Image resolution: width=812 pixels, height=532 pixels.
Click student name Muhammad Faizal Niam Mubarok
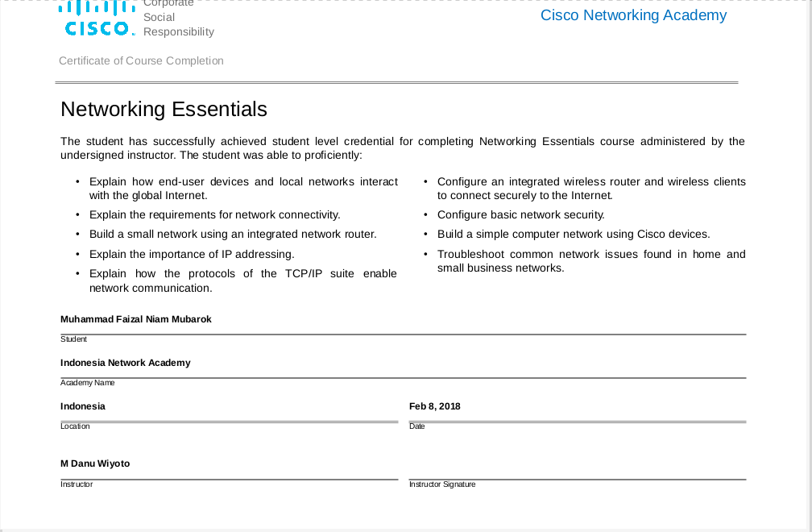coord(135,319)
